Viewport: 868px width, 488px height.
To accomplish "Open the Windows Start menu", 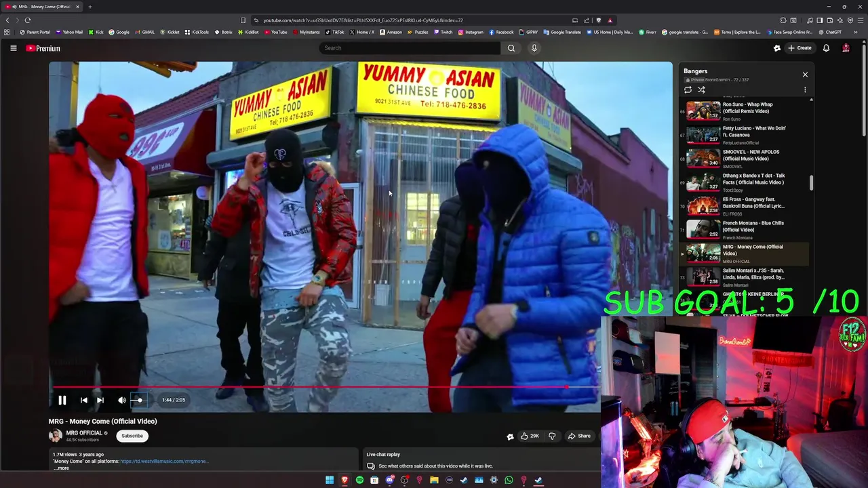I will click(x=330, y=481).
